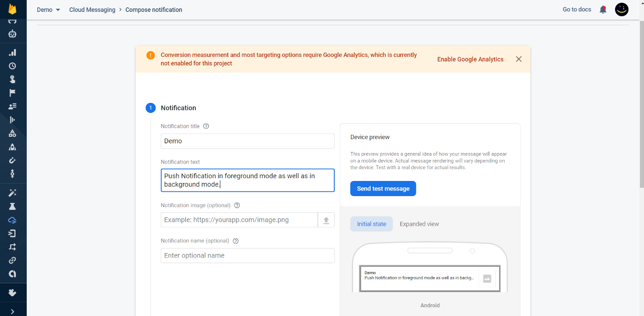Open the robot-shaped ML icon in sidebar
The height and width of the screenshot is (316, 644).
(12, 34)
